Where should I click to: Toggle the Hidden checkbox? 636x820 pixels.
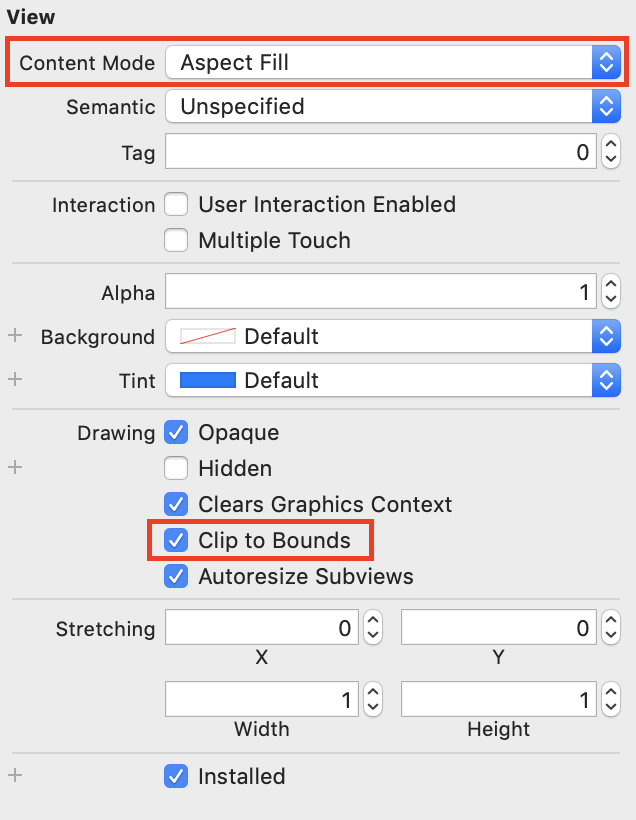click(176, 468)
